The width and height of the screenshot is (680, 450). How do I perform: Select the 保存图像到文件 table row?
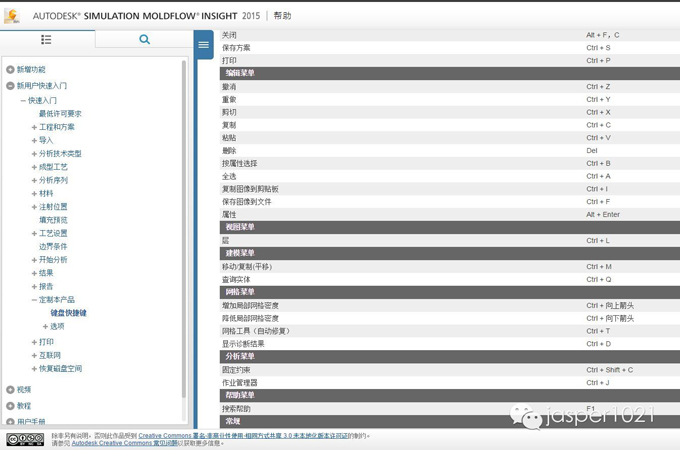click(x=450, y=202)
